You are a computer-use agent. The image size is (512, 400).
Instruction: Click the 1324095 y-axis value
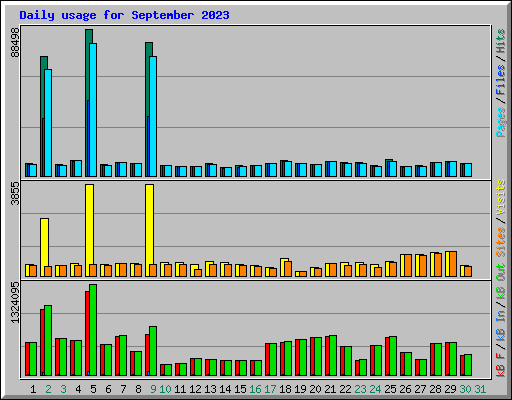pos(15,303)
